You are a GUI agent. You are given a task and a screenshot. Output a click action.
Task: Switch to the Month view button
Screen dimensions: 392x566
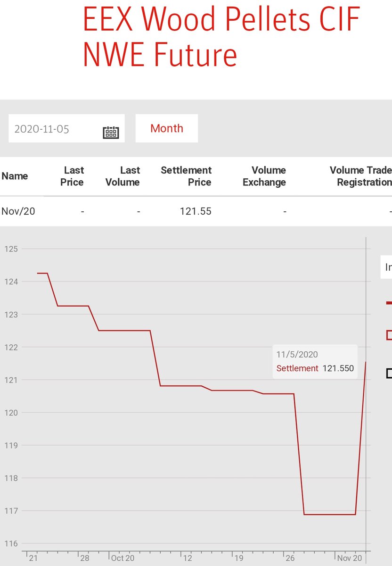pyautogui.click(x=167, y=128)
